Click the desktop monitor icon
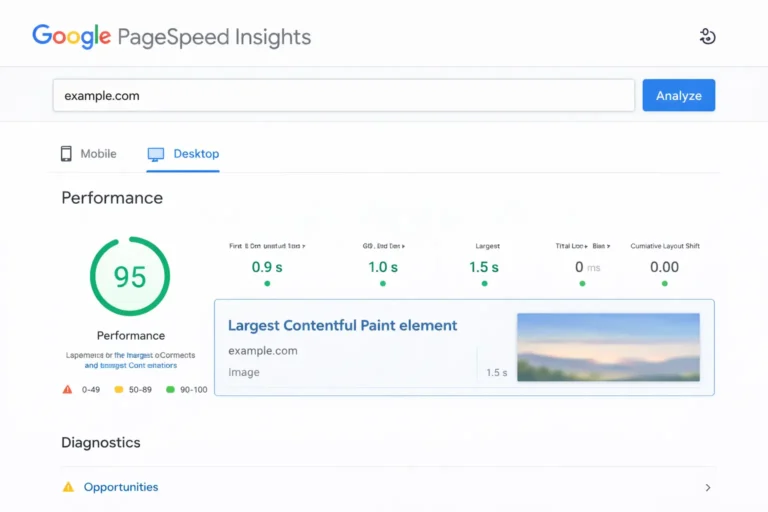Image resolution: width=768 pixels, height=512 pixels. (156, 154)
